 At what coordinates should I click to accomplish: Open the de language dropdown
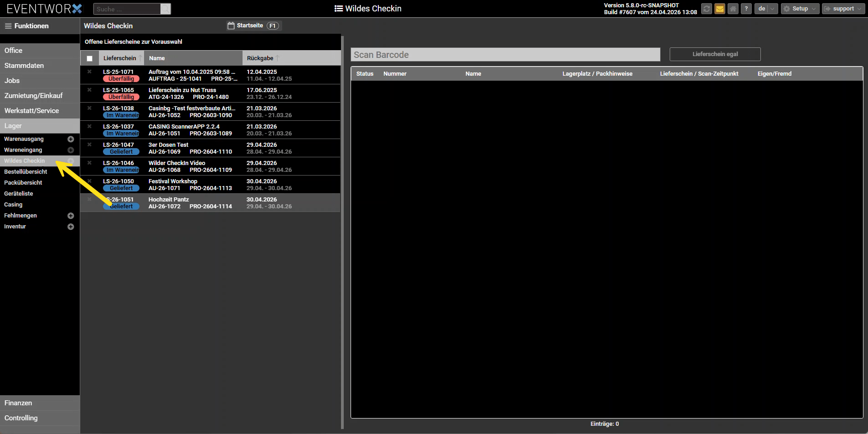pyautogui.click(x=766, y=9)
